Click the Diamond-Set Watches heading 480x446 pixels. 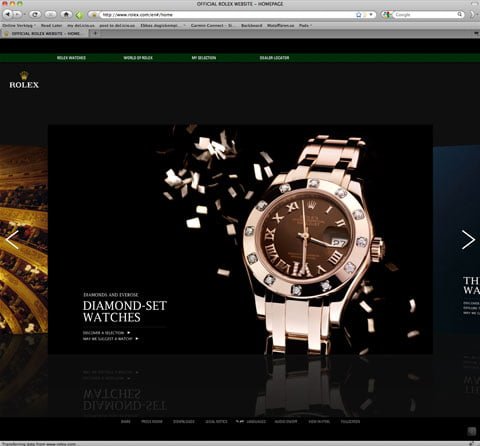[125, 311]
